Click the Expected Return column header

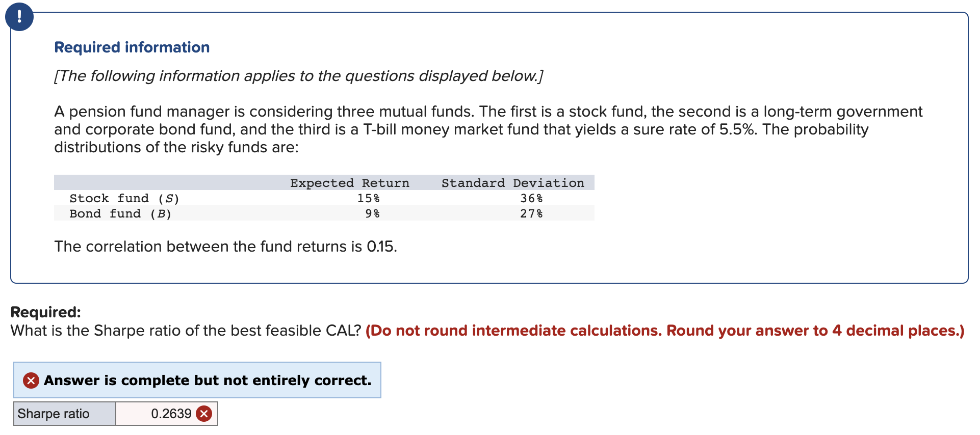pos(349,182)
